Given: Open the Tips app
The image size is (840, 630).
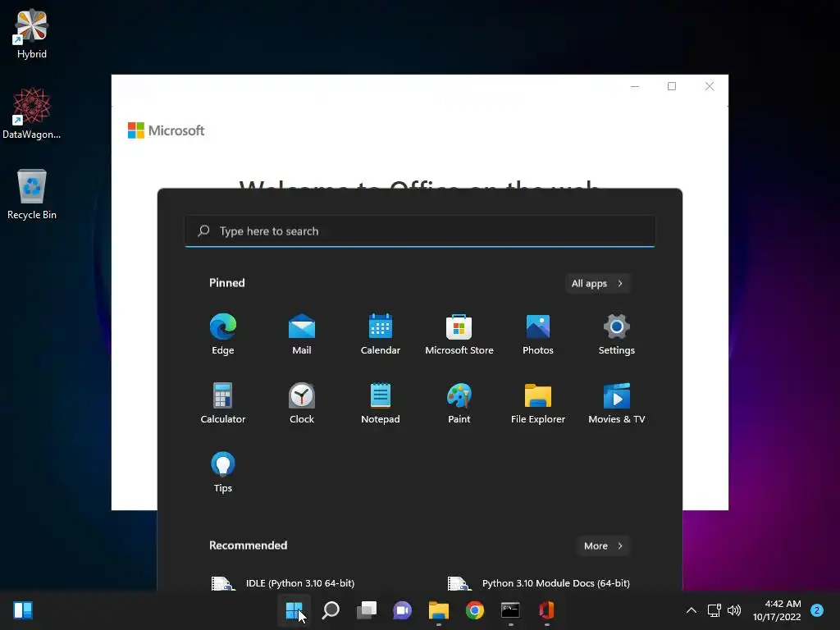Looking at the screenshot, I should [223, 472].
